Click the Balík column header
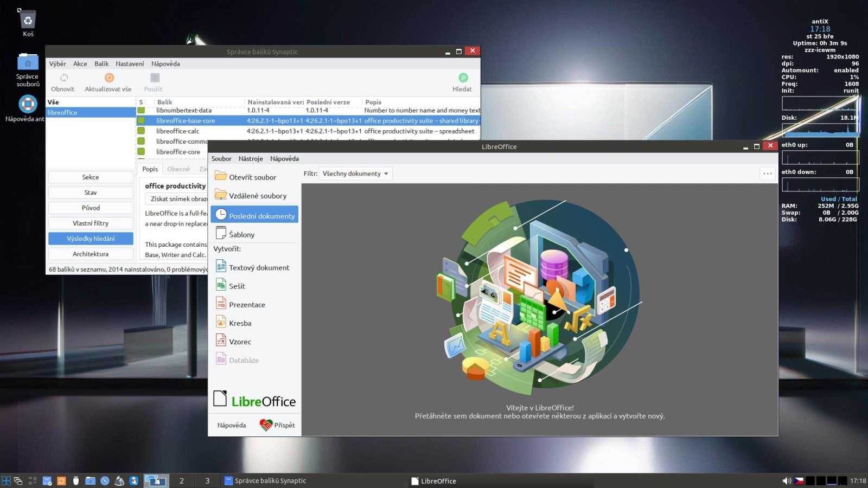The height and width of the screenshot is (488, 868). (x=199, y=102)
